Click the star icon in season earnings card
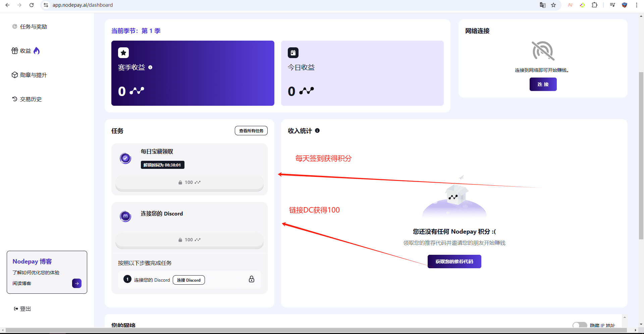This screenshot has width=644, height=334. 123,53
